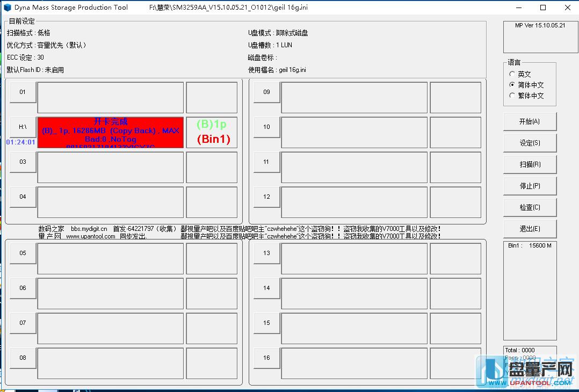
Task: Open settings with the 设定(S) button
Action: 530,143
